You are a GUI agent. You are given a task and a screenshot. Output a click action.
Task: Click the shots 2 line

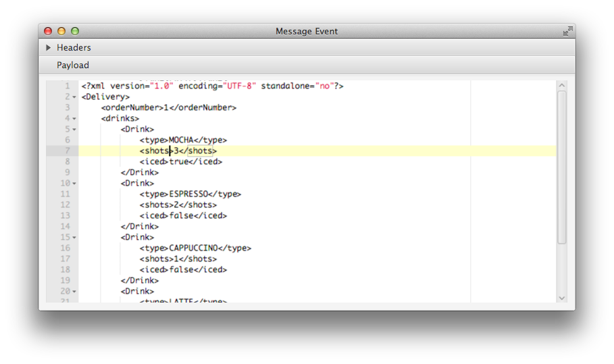pyautogui.click(x=178, y=205)
